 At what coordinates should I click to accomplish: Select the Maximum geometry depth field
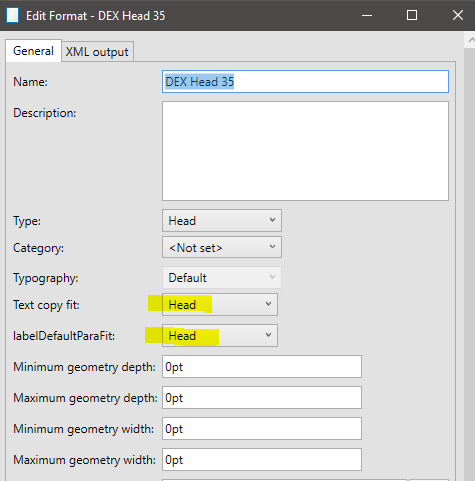(x=262, y=398)
